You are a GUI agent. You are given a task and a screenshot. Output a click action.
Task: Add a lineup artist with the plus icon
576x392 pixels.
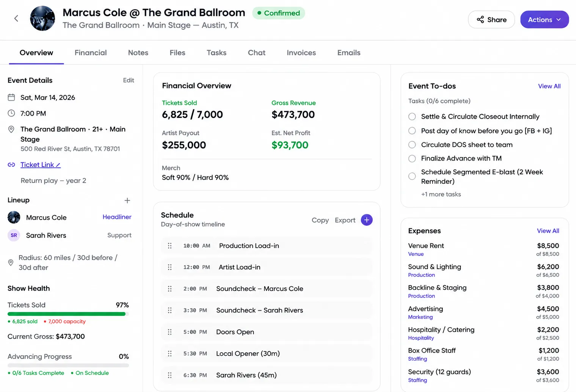click(127, 200)
